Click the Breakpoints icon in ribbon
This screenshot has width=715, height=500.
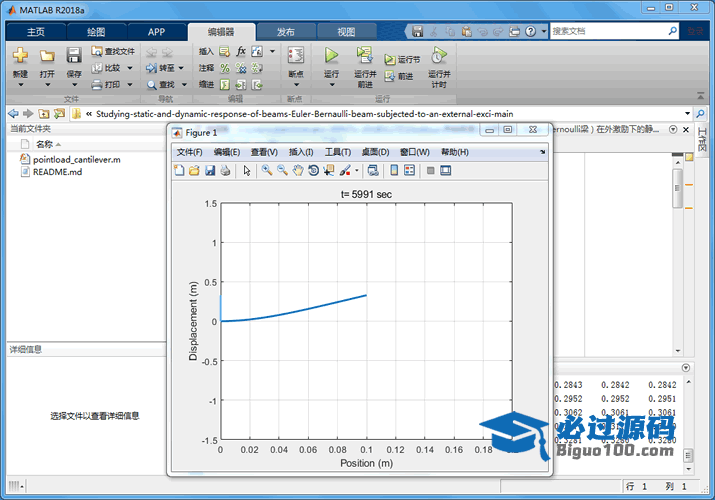tap(296, 55)
